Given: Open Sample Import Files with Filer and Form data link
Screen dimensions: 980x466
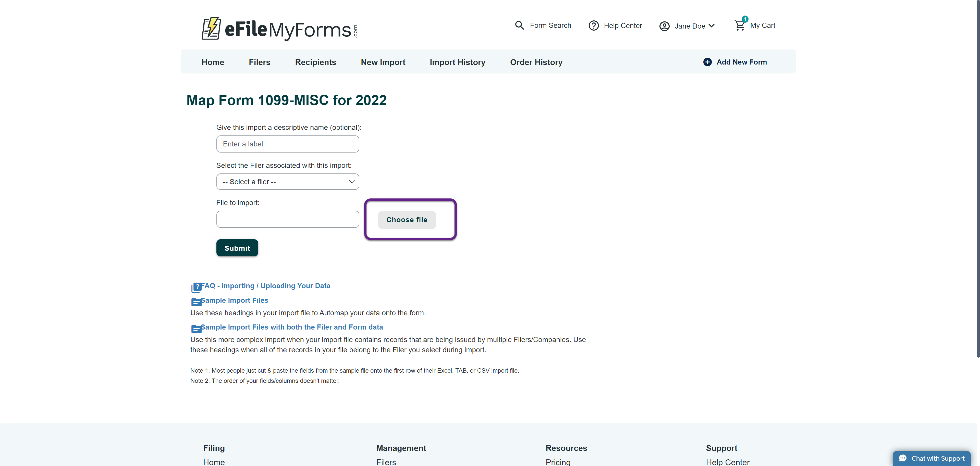Looking at the screenshot, I should 291,327.
